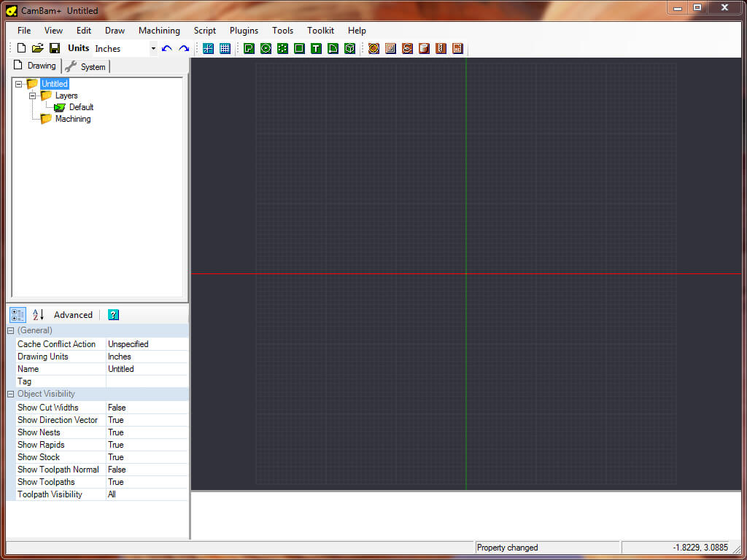Click the Tag property value field
Image resolution: width=747 pixels, height=560 pixels.
tap(146, 381)
